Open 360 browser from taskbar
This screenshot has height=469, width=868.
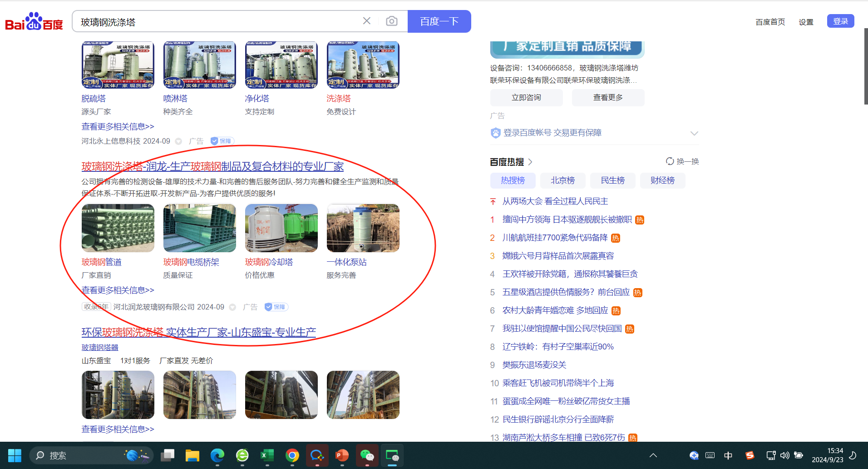[242, 455]
